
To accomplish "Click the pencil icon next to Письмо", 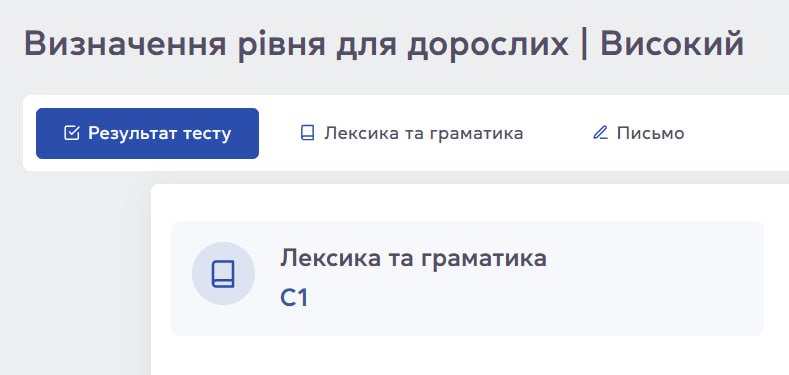I will [600, 133].
